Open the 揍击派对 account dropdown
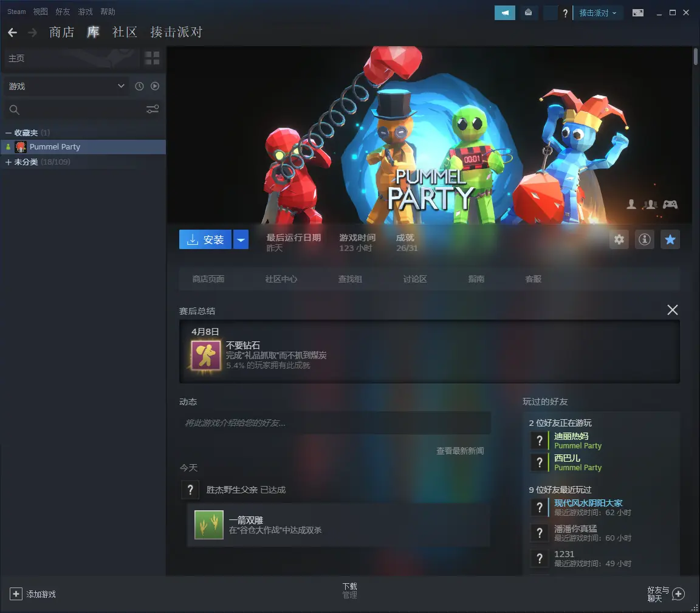The height and width of the screenshot is (613, 700). 598,13
